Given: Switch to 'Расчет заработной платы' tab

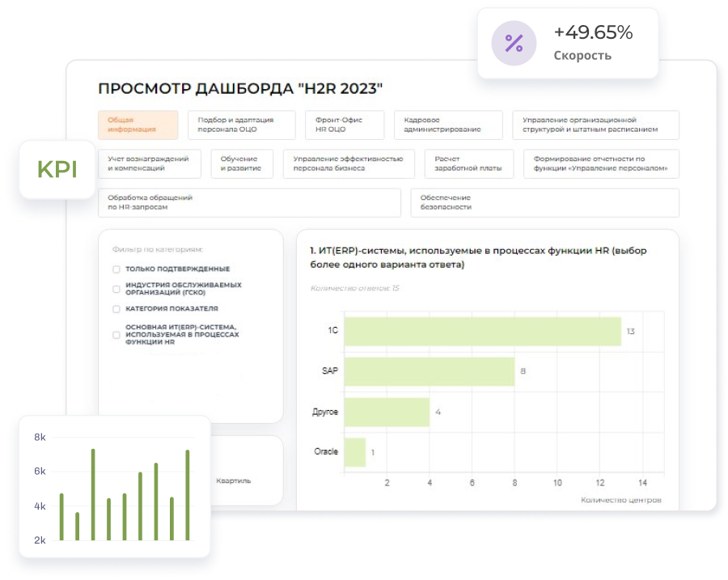Looking at the screenshot, I should coord(468,163).
